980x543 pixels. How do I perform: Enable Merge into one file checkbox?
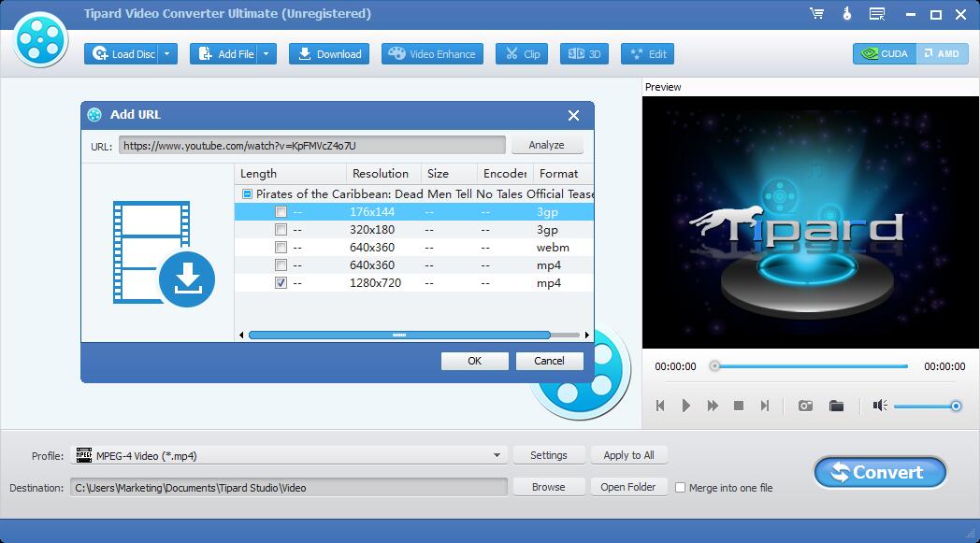click(x=681, y=488)
